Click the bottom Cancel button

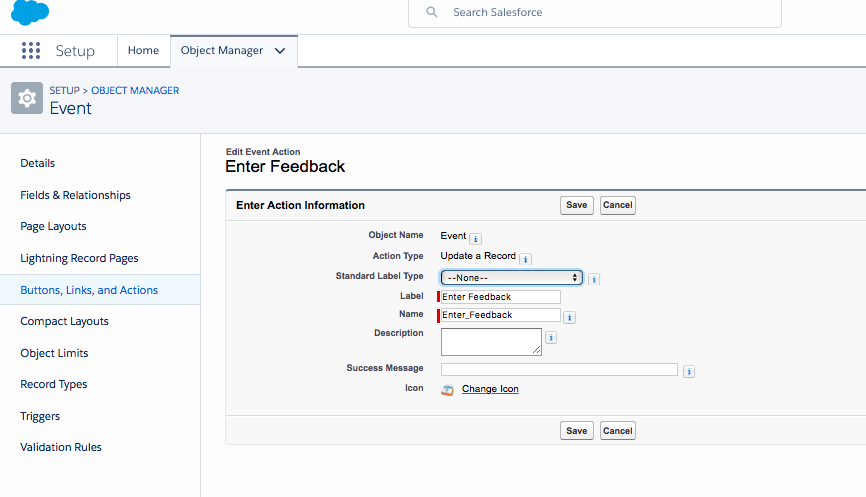click(617, 431)
